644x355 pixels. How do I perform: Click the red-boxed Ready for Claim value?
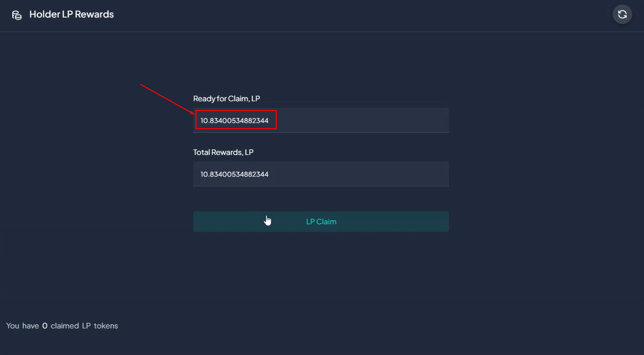point(235,121)
